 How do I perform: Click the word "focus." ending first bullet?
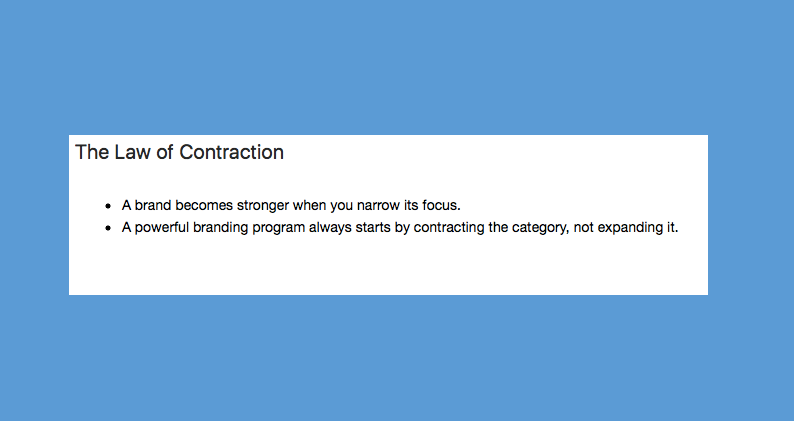(442, 206)
